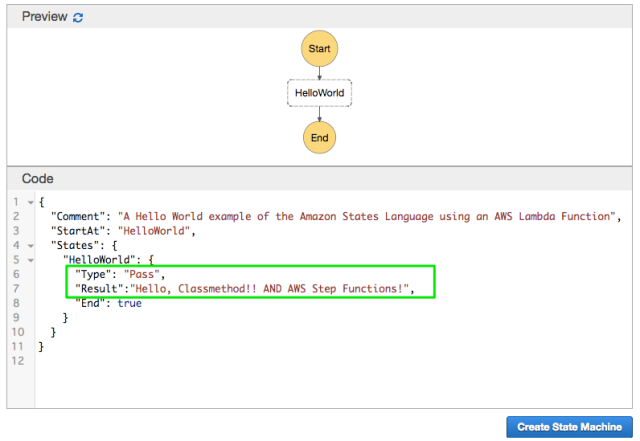
Task: Collapse the States block fold arrow
Action: click(x=31, y=246)
